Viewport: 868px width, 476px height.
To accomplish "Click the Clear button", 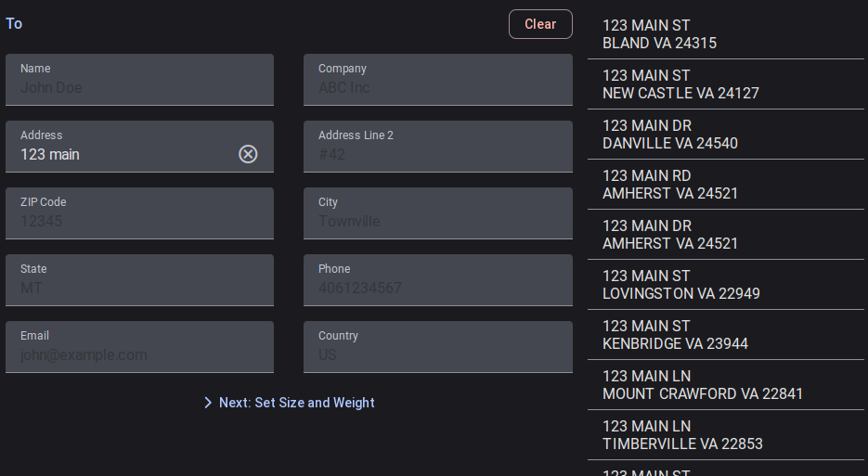I will [x=540, y=24].
